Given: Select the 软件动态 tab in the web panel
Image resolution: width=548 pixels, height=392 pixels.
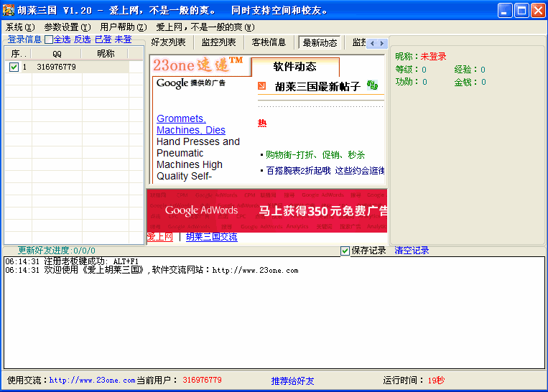Looking at the screenshot, I should (295, 66).
